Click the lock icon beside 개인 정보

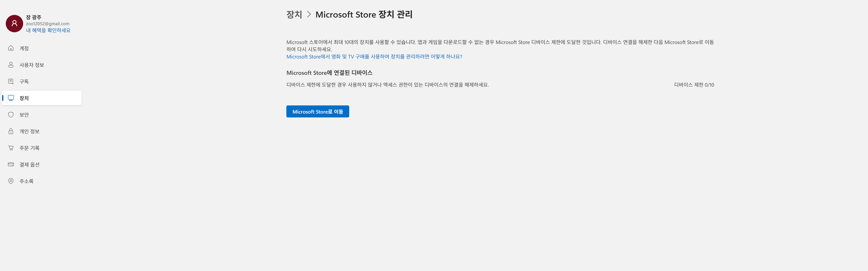point(11,131)
